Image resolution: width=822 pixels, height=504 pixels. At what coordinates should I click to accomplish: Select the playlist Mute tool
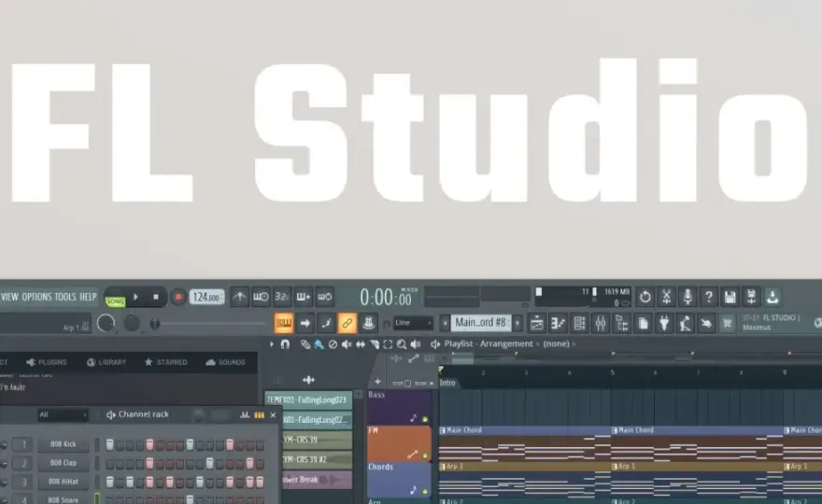coord(347,344)
